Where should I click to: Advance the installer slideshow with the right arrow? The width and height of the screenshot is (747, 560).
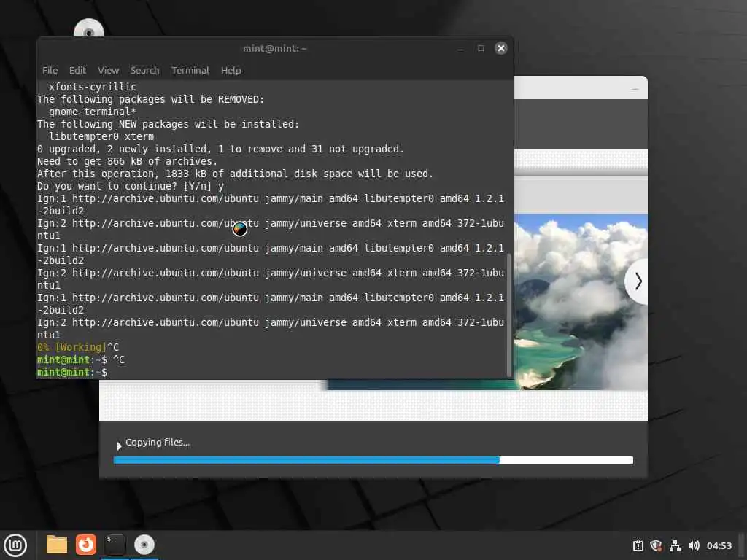click(638, 281)
